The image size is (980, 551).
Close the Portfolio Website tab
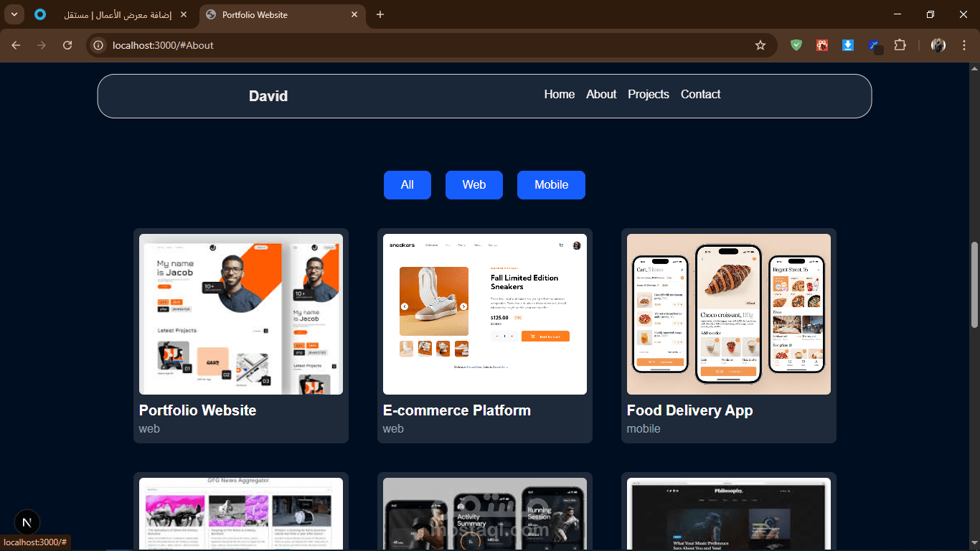(354, 15)
